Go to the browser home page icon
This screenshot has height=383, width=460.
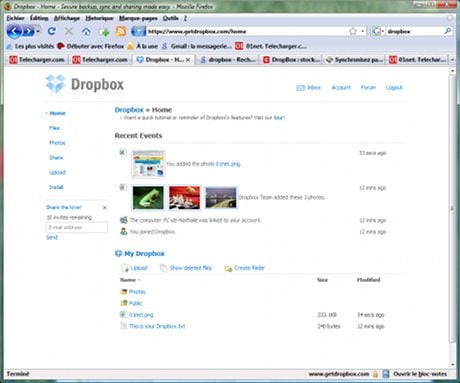click(x=86, y=32)
